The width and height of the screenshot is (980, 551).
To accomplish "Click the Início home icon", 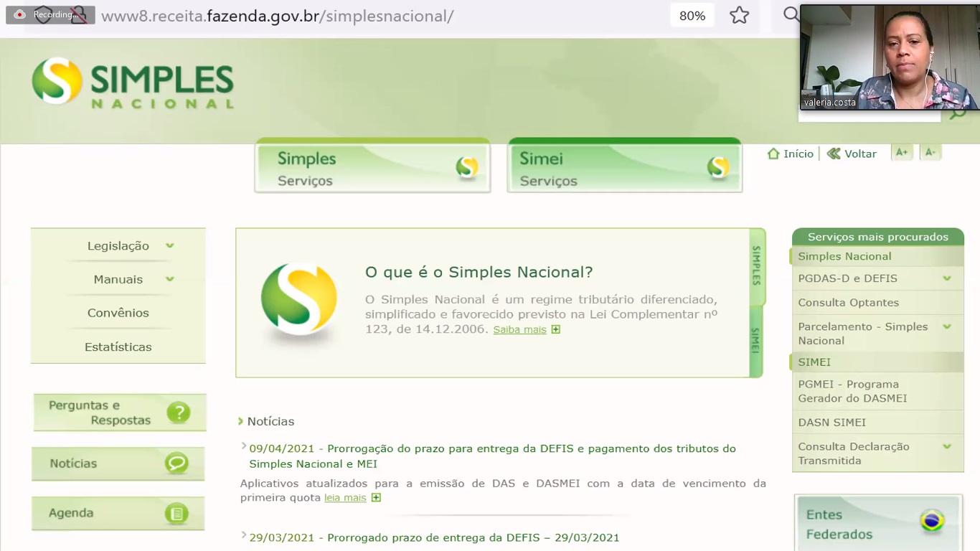I will click(773, 154).
